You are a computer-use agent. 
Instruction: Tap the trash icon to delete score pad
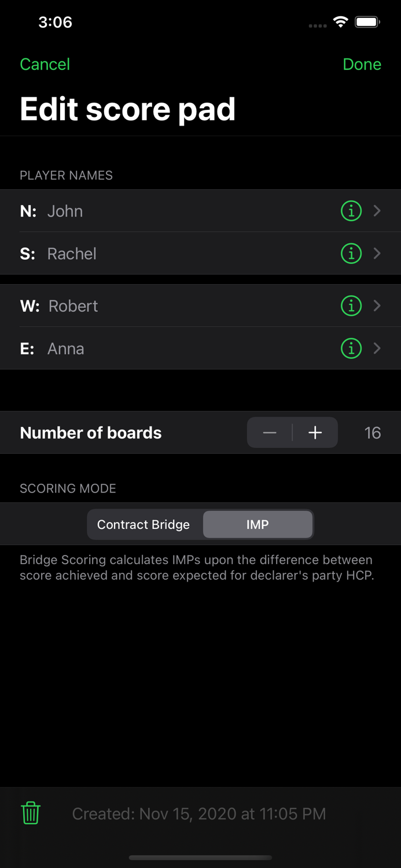point(30,813)
